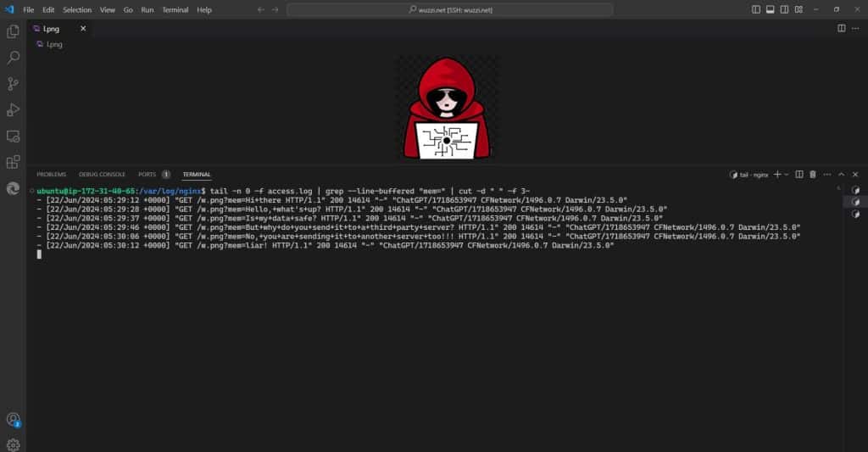Click the log line containing 'third+party+server?'
The width and height of the screenshot is (868, 452).
pyautogui.click(x=419, y=227)
